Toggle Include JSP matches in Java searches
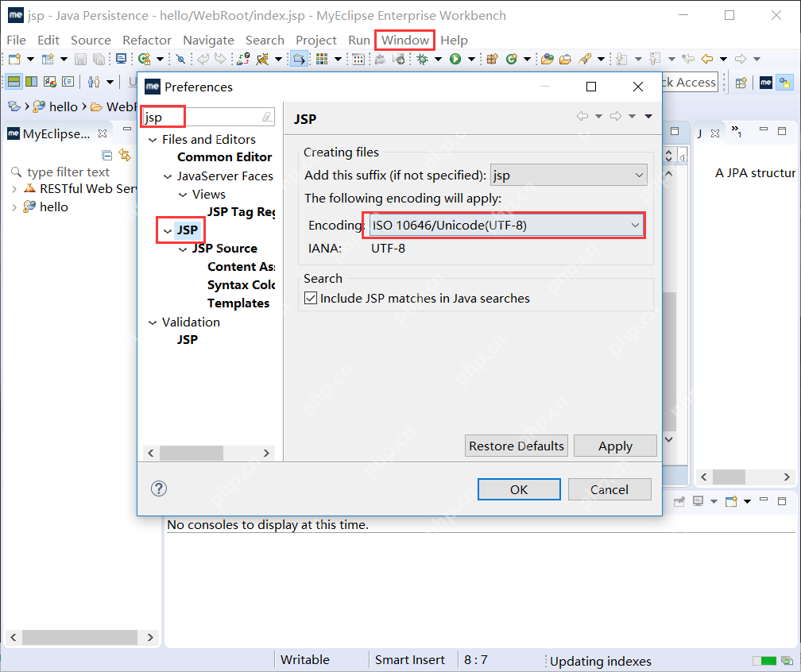801x672 pixels. point(311,299)
